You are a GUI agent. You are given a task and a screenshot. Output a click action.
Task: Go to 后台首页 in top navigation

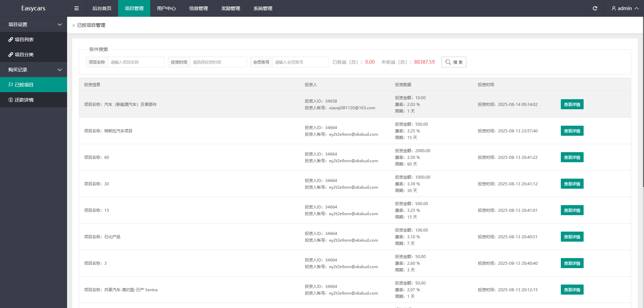102,8
